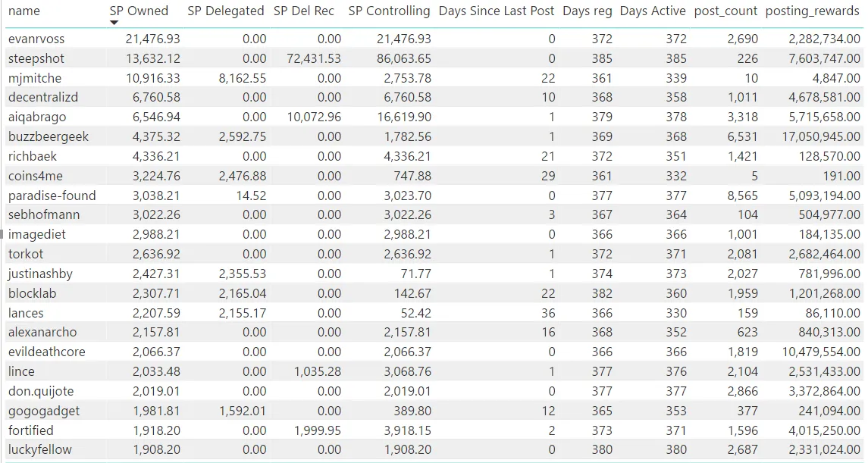Screen dimensions: 868x463
Task: Click the Days Active column header
Action: coord(653,11)
